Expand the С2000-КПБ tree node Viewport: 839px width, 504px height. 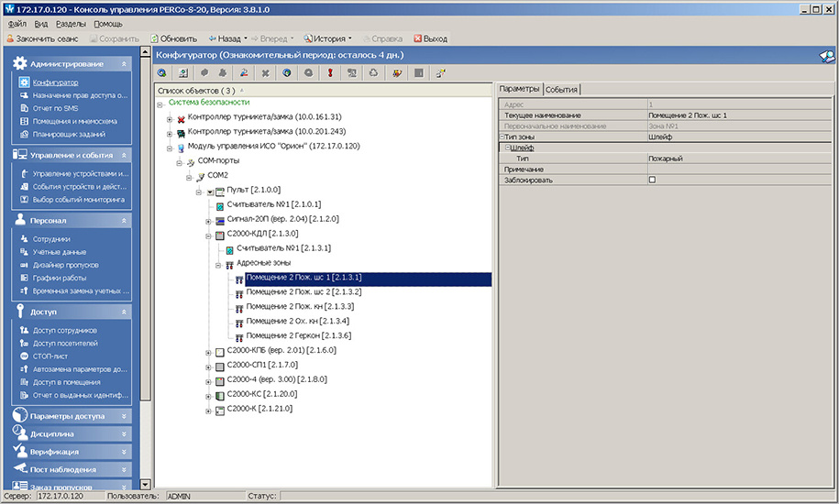[x=208, y=352]
